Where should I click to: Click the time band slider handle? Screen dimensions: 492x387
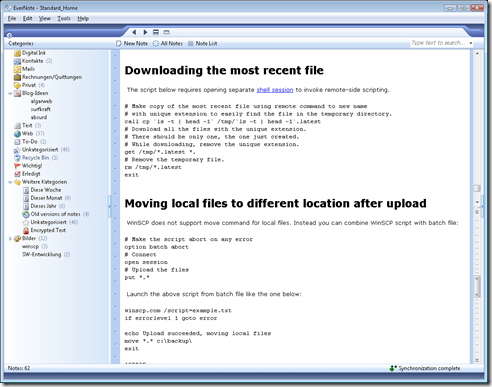[477, 287]
